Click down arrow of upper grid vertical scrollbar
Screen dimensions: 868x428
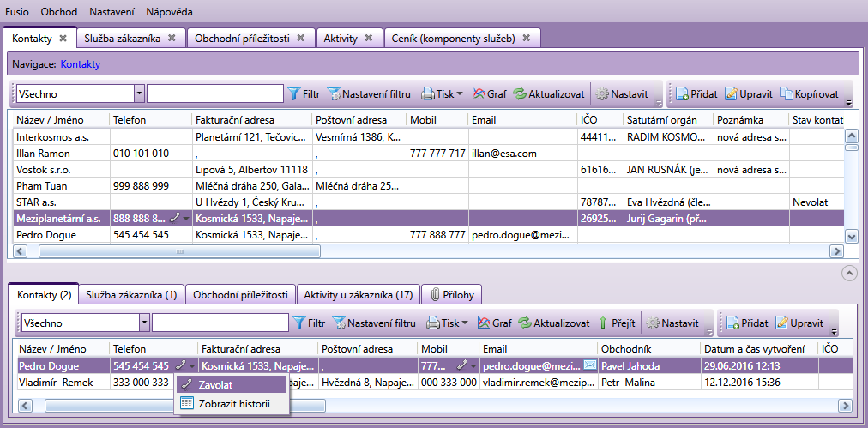[852, 237]
